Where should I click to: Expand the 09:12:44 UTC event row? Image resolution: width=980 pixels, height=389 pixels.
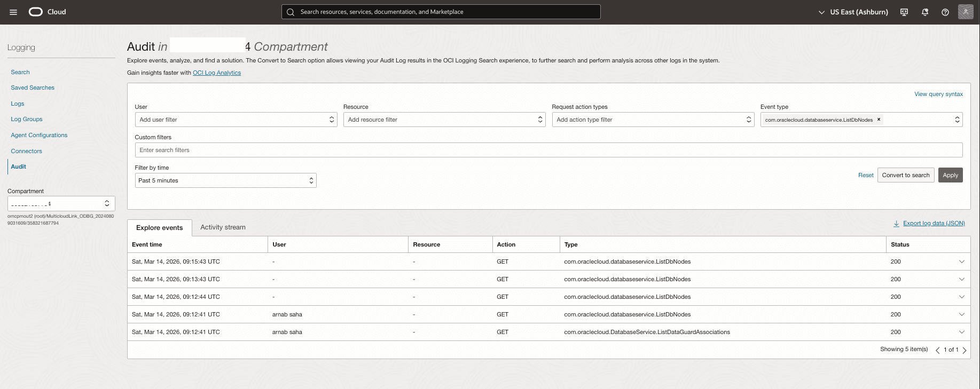pos(962,297)
